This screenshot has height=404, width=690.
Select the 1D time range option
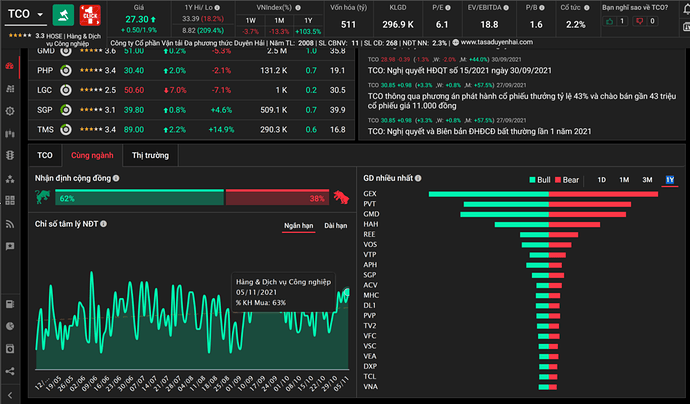point(601,179)
